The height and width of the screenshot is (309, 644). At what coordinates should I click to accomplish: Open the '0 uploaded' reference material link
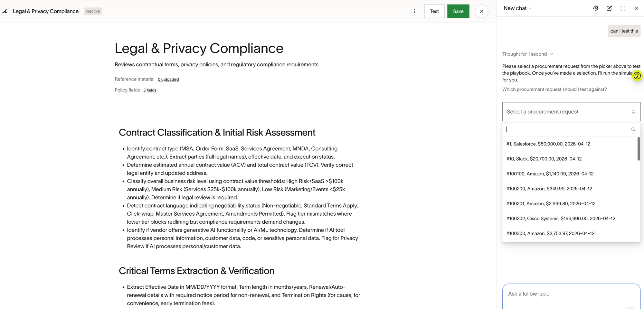tap(168, 80)
